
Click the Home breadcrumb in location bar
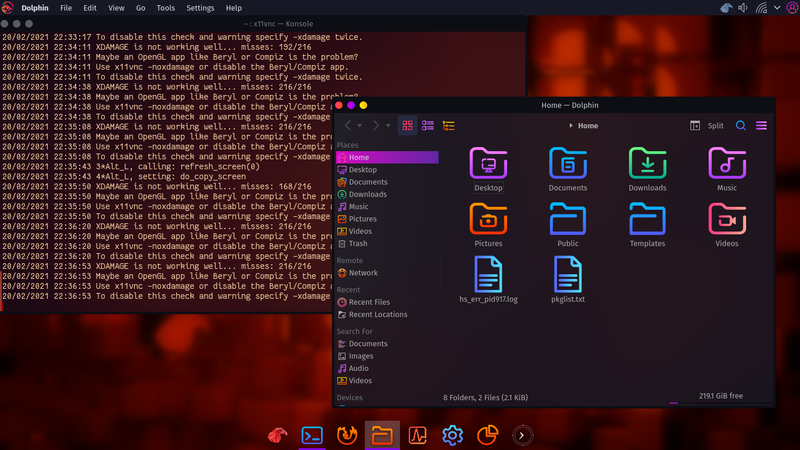[x=587, y=126]
